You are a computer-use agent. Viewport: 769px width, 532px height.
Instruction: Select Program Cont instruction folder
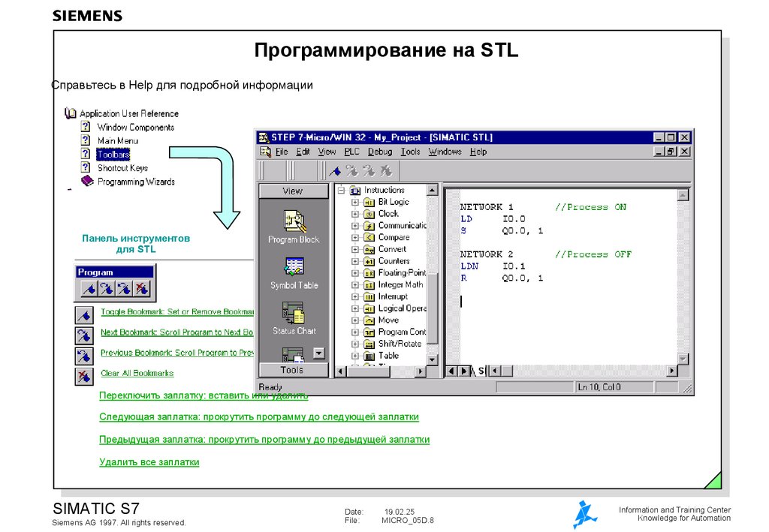click(403, 332)
